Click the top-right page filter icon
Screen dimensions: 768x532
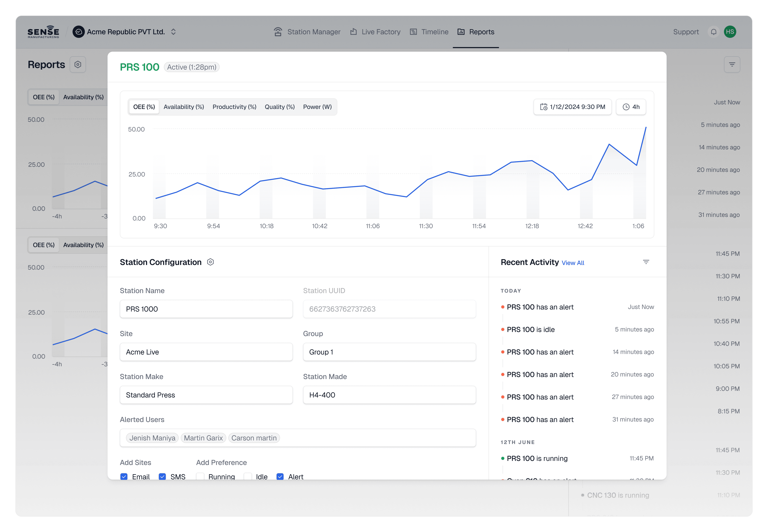pyautogui.click(x=732, y=64)
